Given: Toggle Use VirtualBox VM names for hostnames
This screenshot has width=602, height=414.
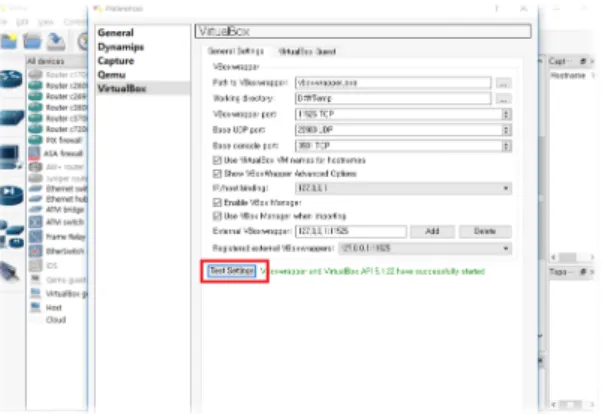Looking at the screenshot, I should tap(217, 160).
